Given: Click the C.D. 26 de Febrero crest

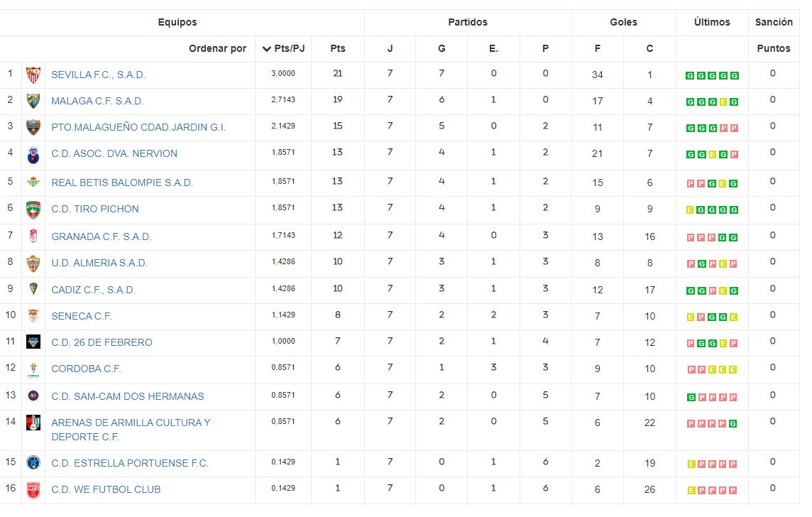Looking at the screenshot, I should point(33,342).
